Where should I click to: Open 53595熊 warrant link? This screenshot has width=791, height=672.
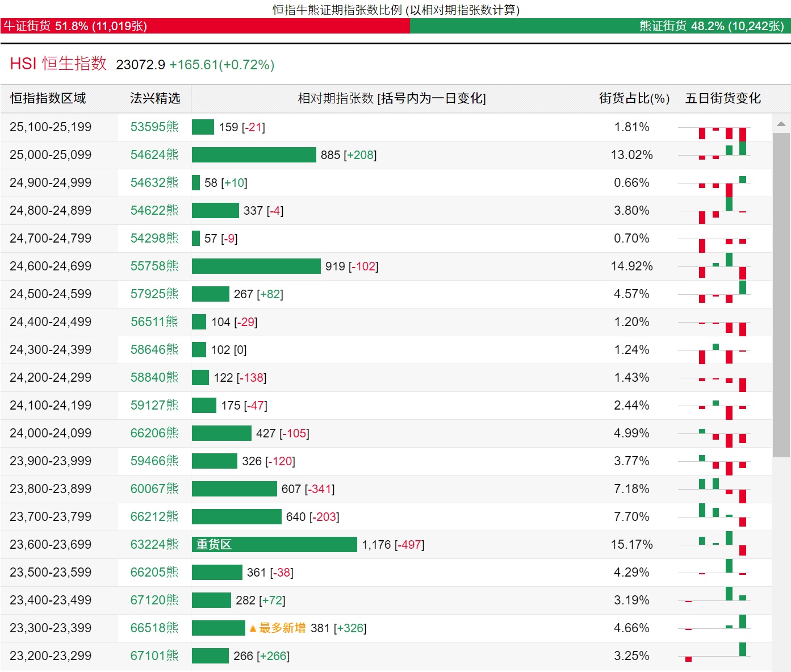(154, 127)
